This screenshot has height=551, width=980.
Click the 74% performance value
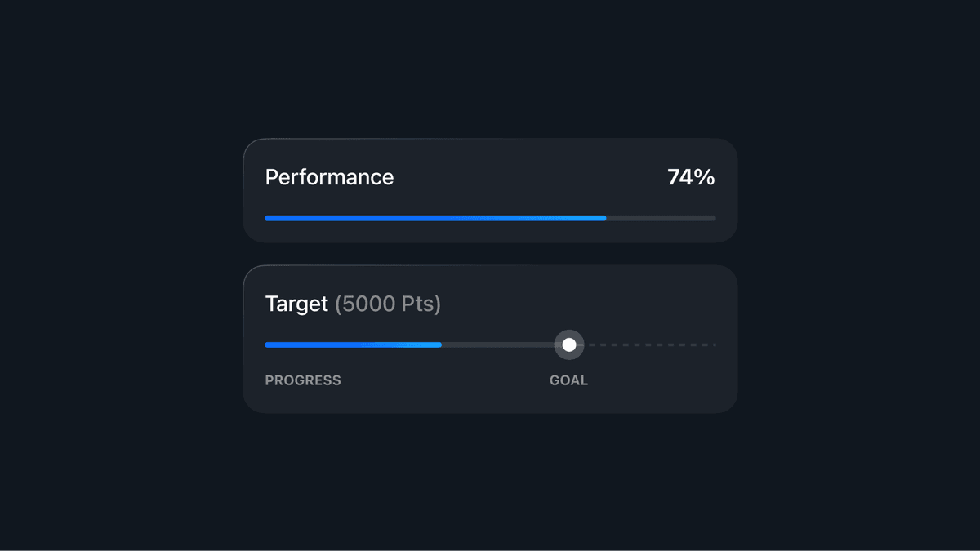click(x=691, y=177)
